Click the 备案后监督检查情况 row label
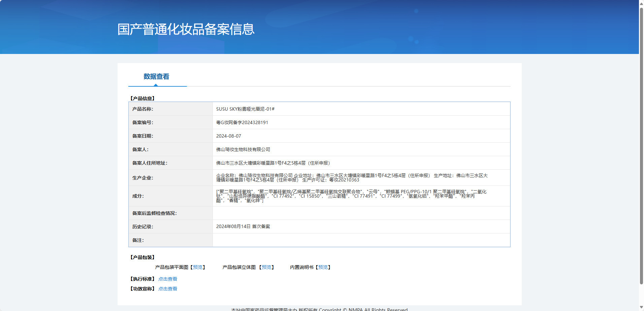 point(154,213)
